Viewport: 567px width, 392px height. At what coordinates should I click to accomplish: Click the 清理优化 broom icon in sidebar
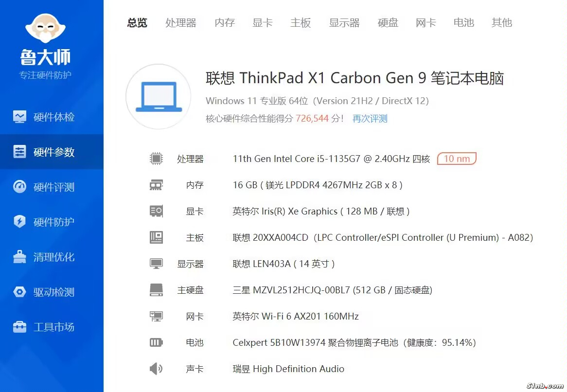tap(20, 257)
